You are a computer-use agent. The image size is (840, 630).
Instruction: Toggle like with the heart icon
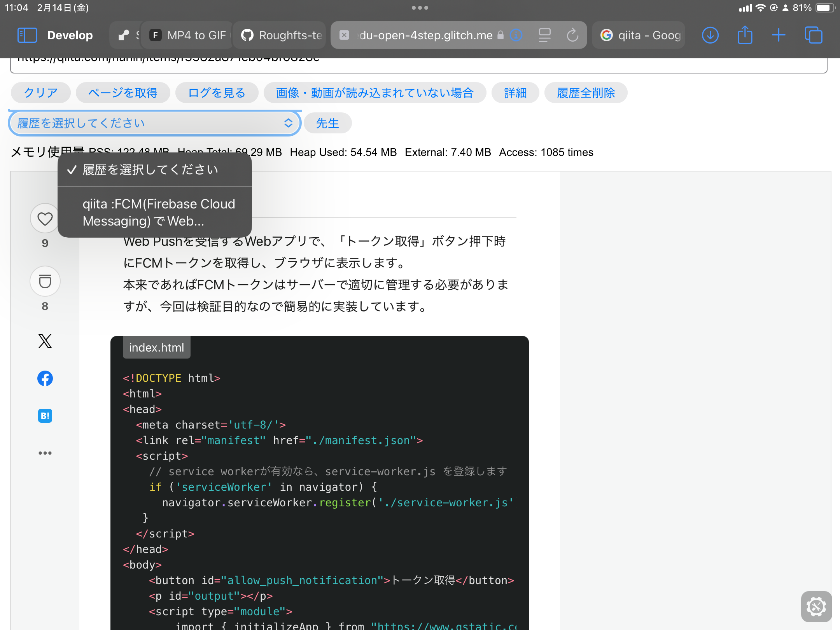(x=45, y=218)
